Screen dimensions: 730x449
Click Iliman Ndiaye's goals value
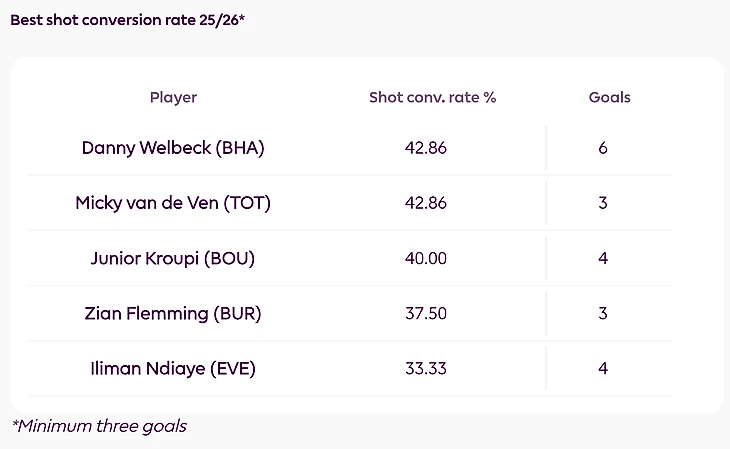point(603,368)
